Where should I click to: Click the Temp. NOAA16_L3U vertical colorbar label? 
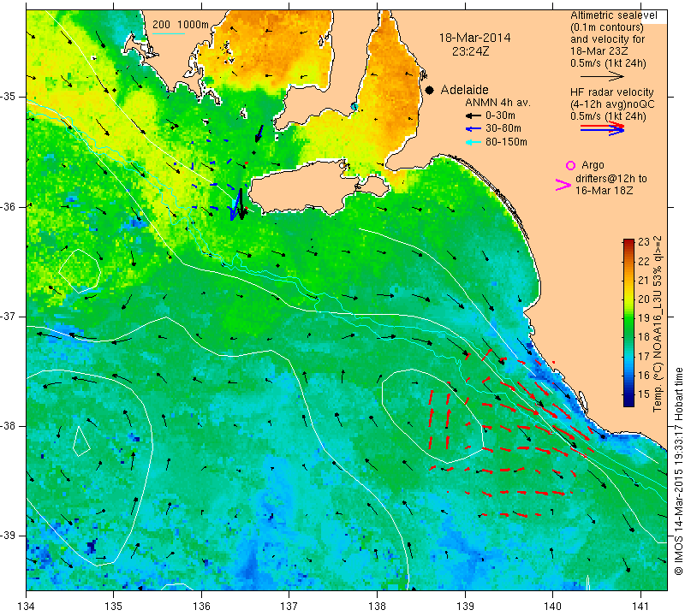[658, 324]
